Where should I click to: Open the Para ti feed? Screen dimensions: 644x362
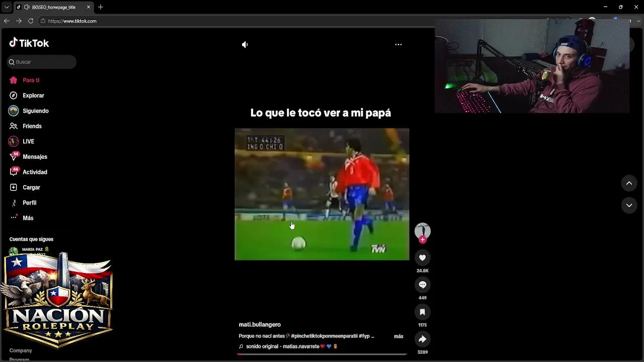point(31,80)
